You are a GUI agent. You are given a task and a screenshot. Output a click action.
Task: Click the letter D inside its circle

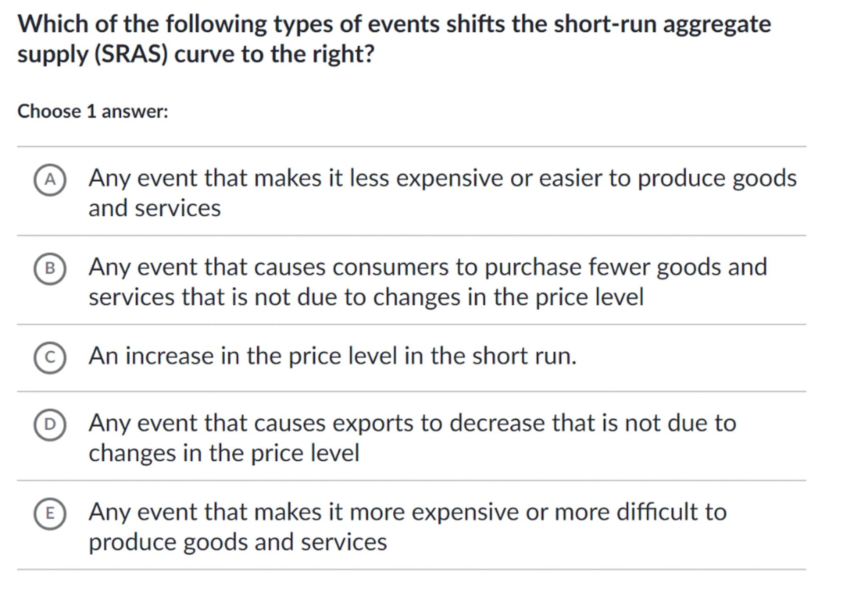[x=50, y=425]
